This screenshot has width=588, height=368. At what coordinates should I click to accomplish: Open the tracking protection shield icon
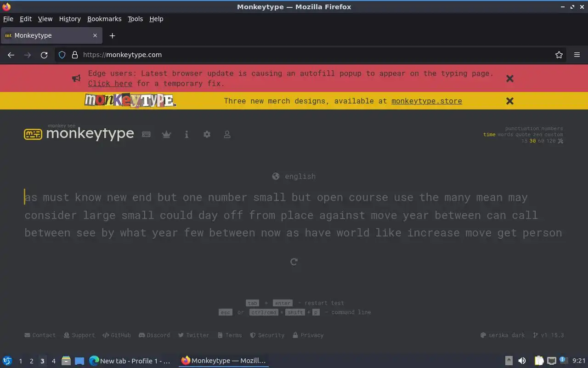(x=62, y=55)
